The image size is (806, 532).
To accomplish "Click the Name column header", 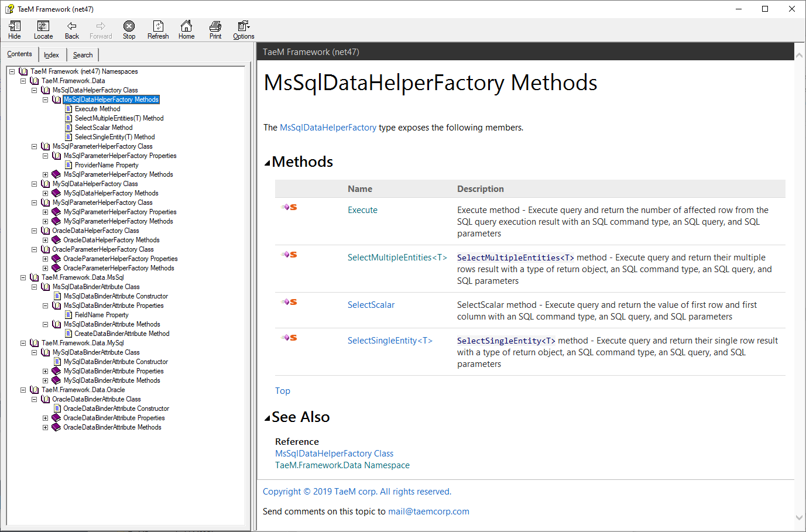I will click(x=360, y=189).
